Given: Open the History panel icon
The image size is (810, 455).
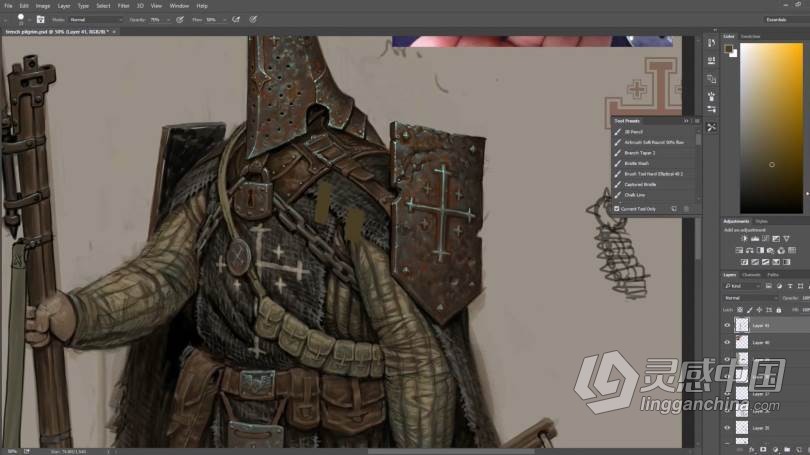Looking at the screenshot, I should pyautogui.click(x=711, y=43).
